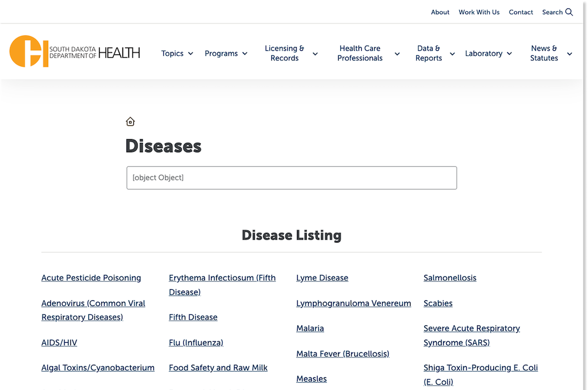Open Acute Pesticide Poisoning link
The image size is (588, 390).
coord(91,278)
